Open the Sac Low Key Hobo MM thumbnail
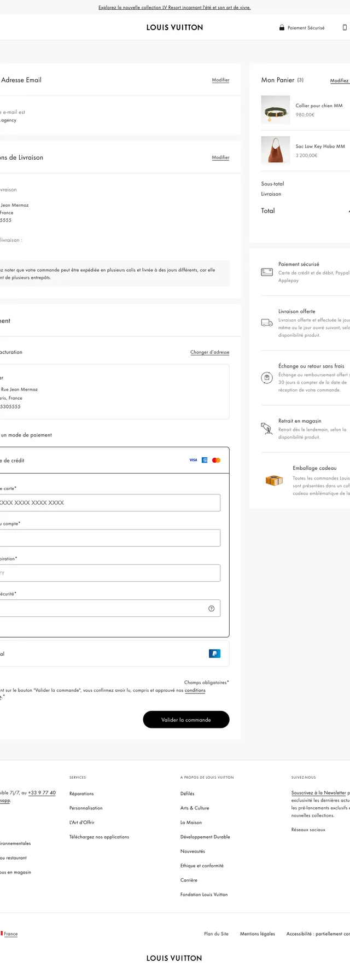 [x=275, y=150]
